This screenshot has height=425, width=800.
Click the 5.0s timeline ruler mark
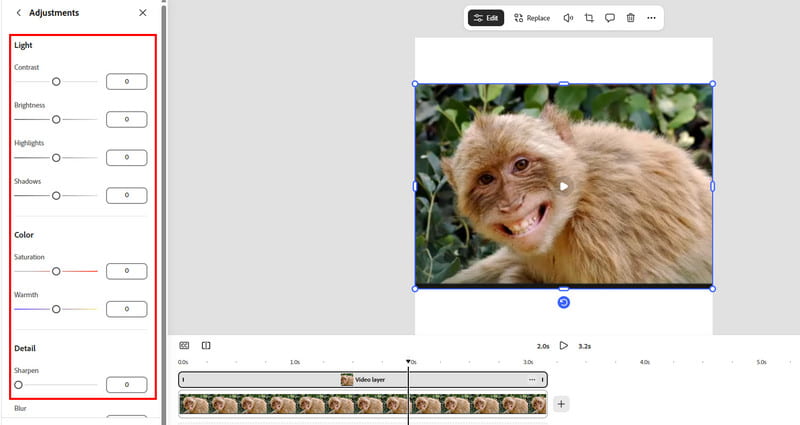(x=761, y=362)
